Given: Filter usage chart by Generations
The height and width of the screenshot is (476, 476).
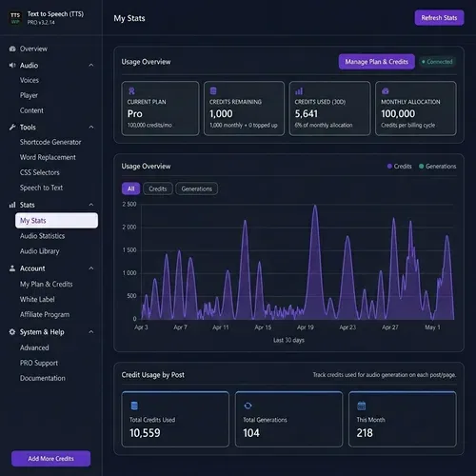Looking at the screenshot, I should pos(196,188).
